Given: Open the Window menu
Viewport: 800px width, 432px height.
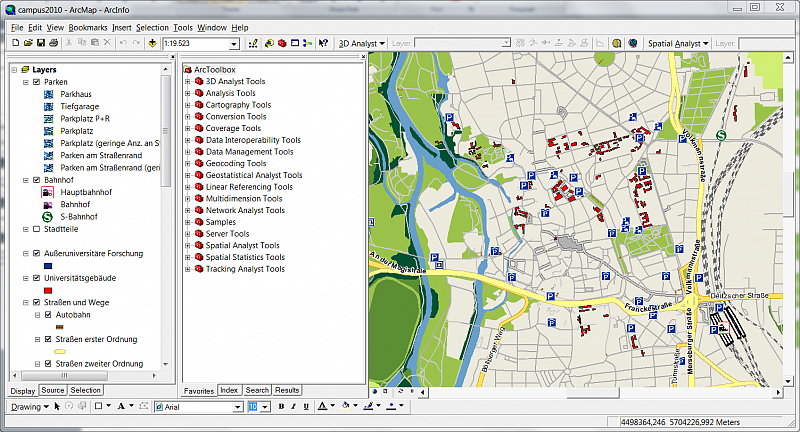Looking at the screenshot, I should coord(212,28).
